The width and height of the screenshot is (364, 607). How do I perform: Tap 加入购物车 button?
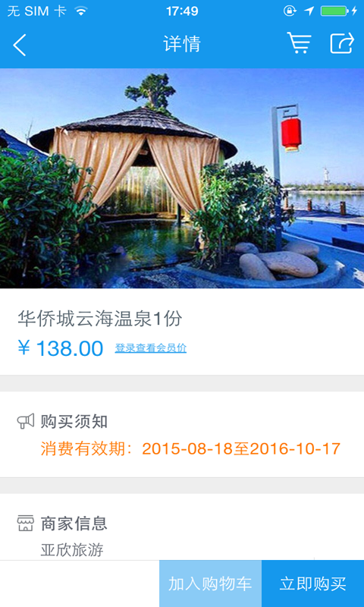coord(210,583)
